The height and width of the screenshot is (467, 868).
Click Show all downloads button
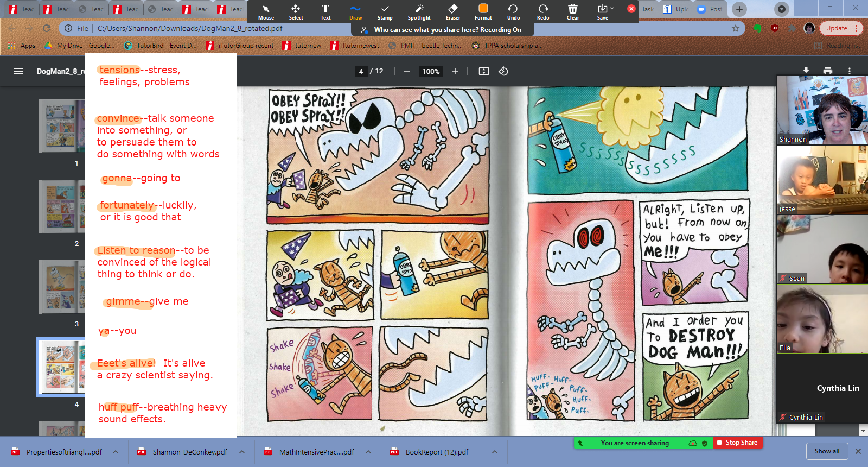pyautogui.click(x=827, y=451)
